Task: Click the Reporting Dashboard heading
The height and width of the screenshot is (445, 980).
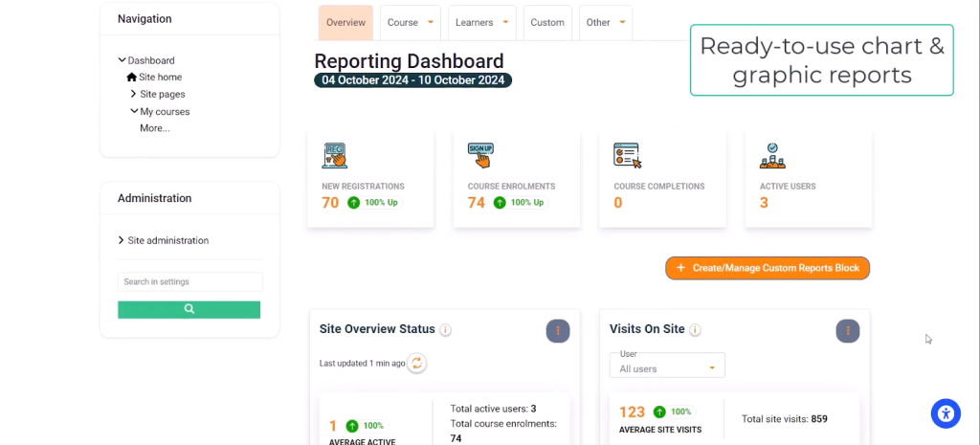Action: click(x=409, y=60)
